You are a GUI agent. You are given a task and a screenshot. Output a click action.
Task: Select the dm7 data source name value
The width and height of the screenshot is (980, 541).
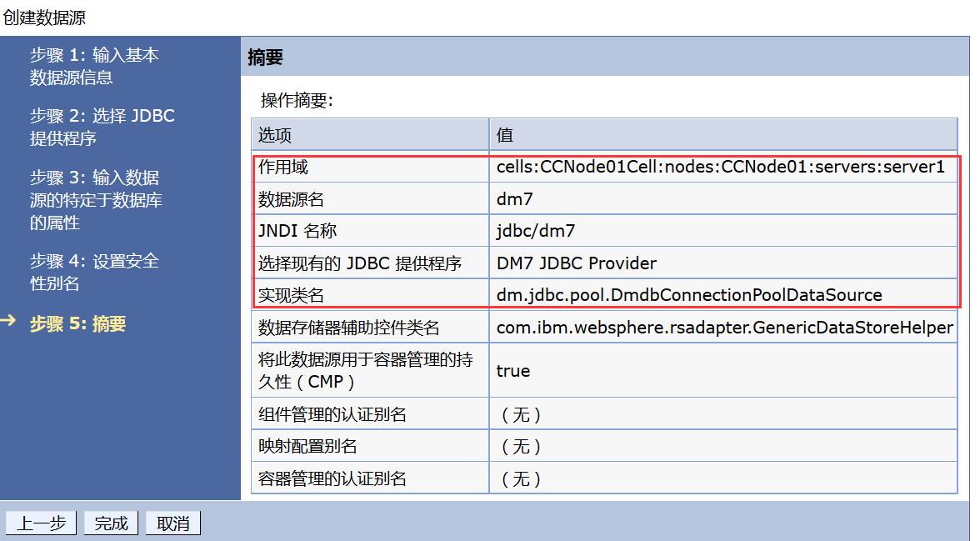pos(514,199)
